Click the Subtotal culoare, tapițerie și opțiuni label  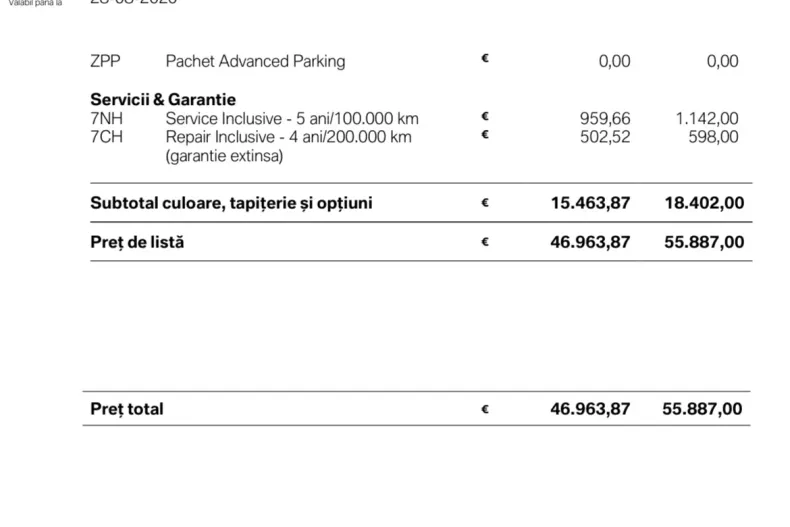tap(231, 203)
